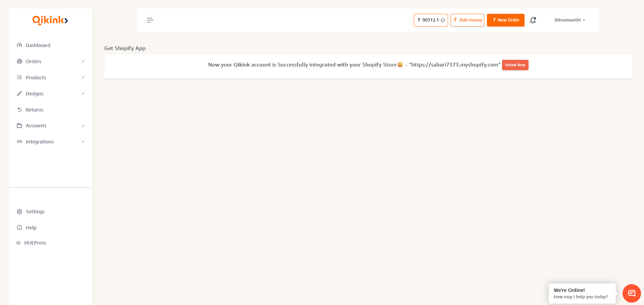
Task: Open the HUEPress sidebar link
Action: (35, 243)
